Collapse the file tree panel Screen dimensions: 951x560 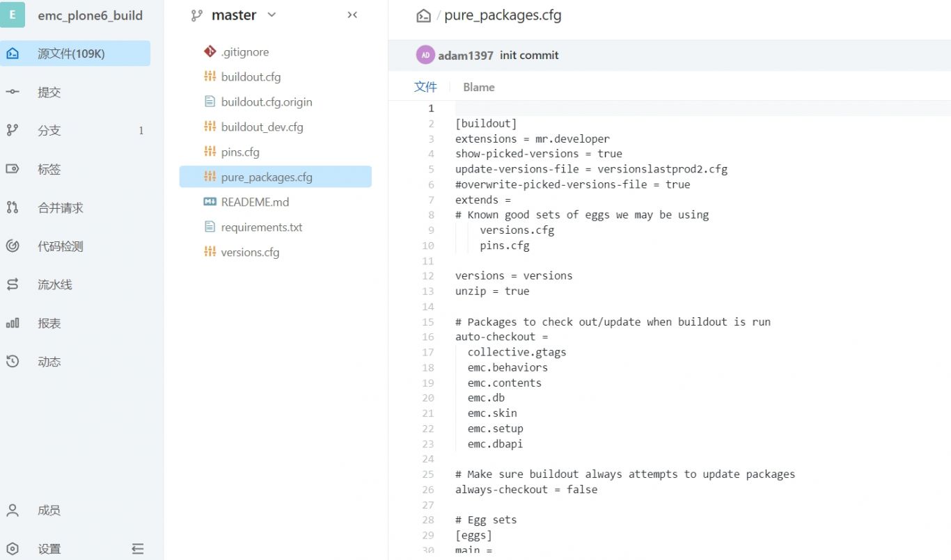352,15
